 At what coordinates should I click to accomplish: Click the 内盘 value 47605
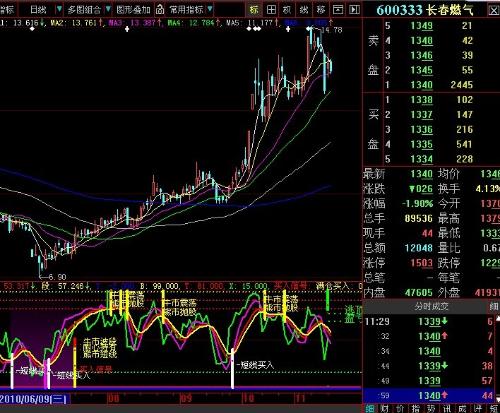tap(419, 293)
